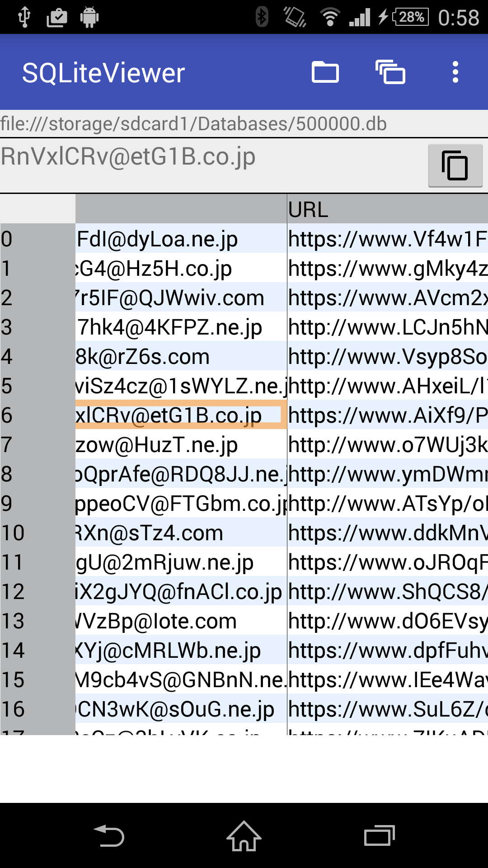Select the email cell Fdl@dyLoa.ne.jp
The height and width of the screenshot is (868, 488).
[181, 239]
